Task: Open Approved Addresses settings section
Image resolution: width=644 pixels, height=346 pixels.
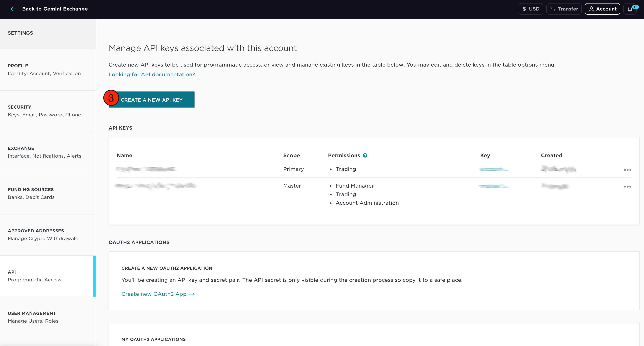Action: [48, 235]
